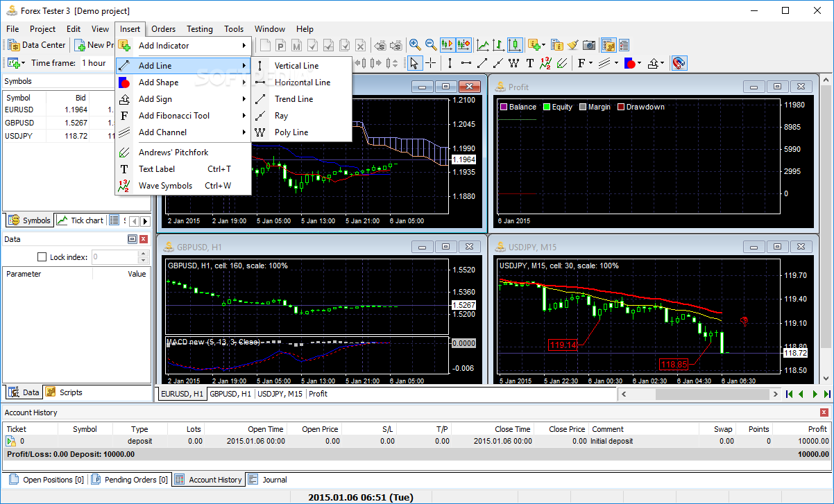Screen dimensions: 834x504
Task: Click the Zoom Out magnifier icon
Action: (431, 45)
